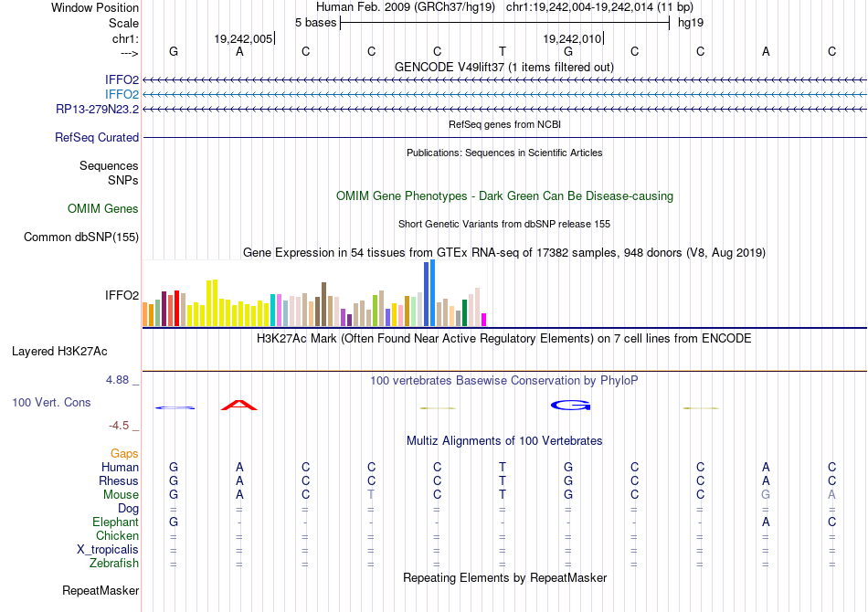This screenshot has height=612, width=868.
Task: Click the magenta bar ending the GTEx chart
Action: tap(484, 320)
